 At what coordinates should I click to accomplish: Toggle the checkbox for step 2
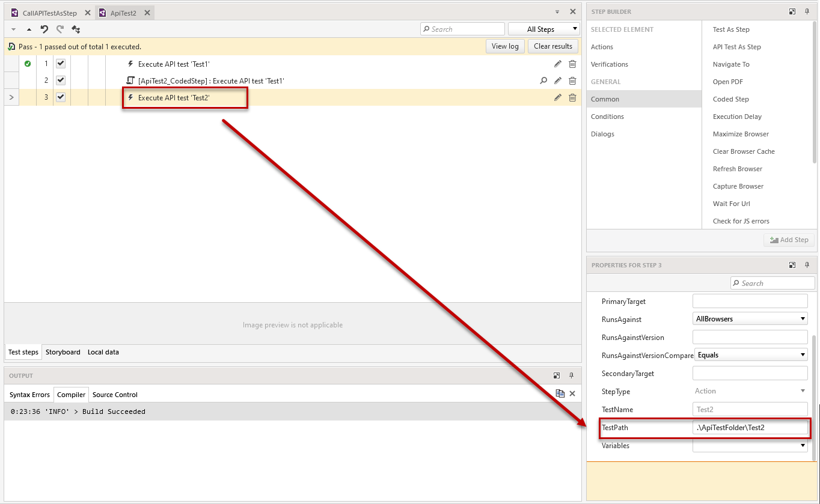[61, 80]
